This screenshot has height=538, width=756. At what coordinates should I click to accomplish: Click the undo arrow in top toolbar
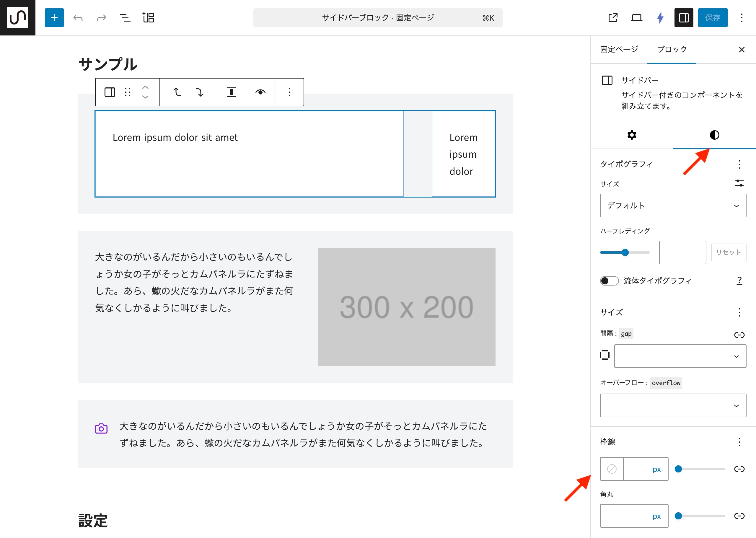click(78, 17)
